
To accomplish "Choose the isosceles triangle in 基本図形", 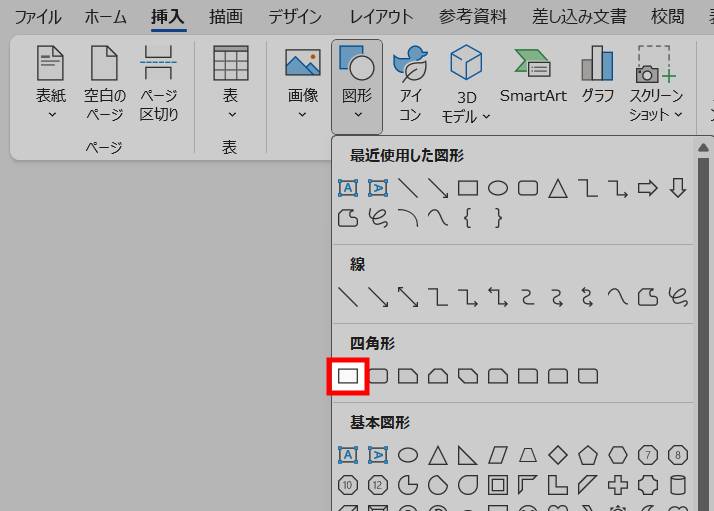I will [x=438, y=455].
